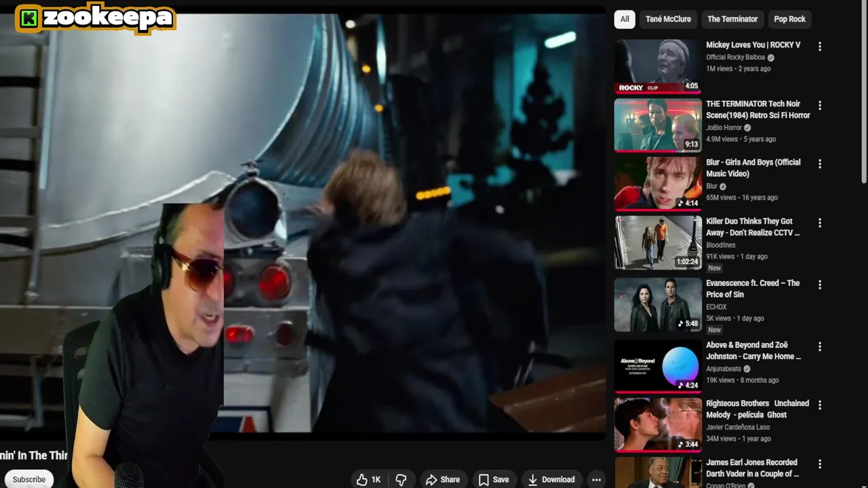868x488 pixels.
Task: Subscribe to the channel
Action: [x=28, y=479]
